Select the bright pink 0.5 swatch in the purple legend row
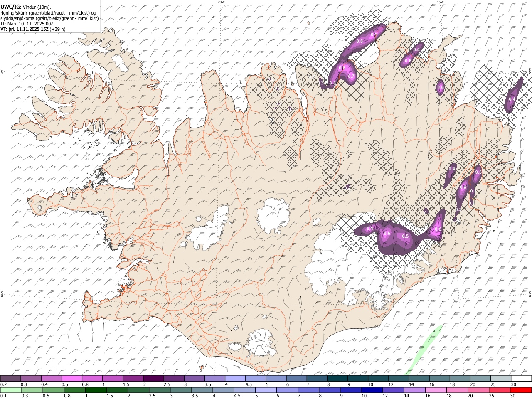The width and height of the screenshot is (532, 399). 71,379
